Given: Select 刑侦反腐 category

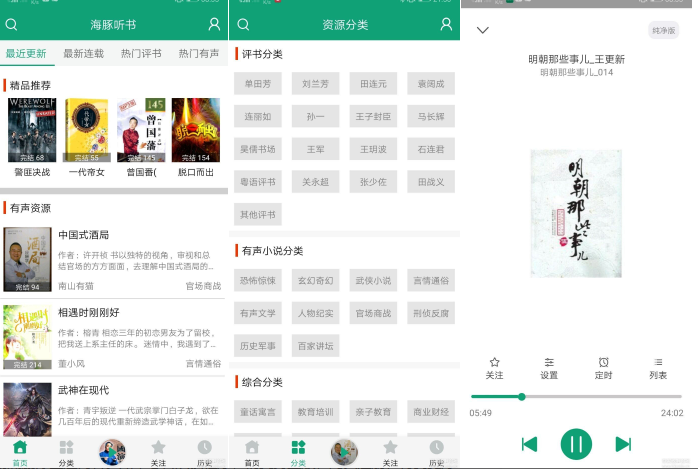Looking at the screenshot, I should tap(431, 313).
